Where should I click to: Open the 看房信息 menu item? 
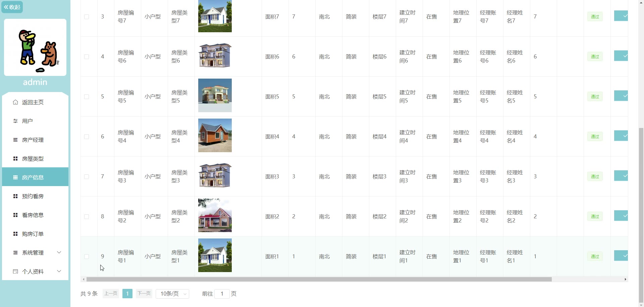pos(35,215)
